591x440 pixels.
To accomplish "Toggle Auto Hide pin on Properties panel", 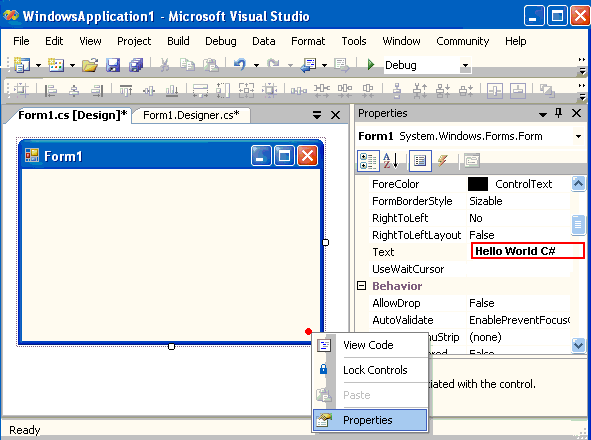I will pyautogui.click(x=559, y=113).
